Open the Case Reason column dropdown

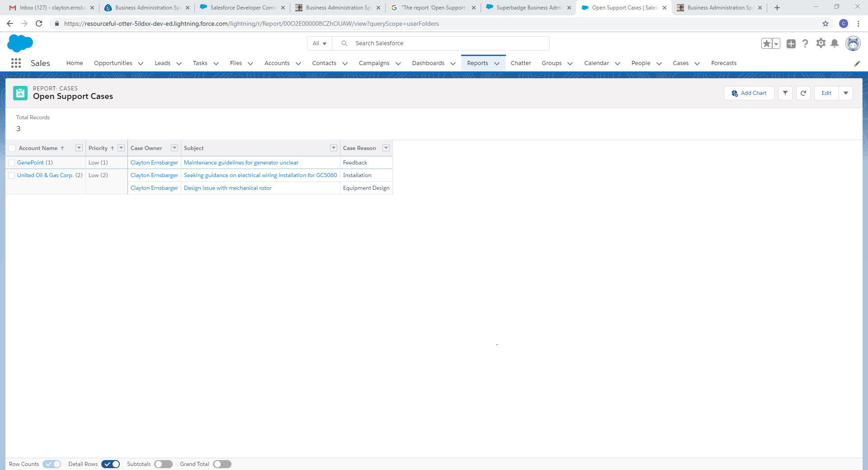coord(386,148)
